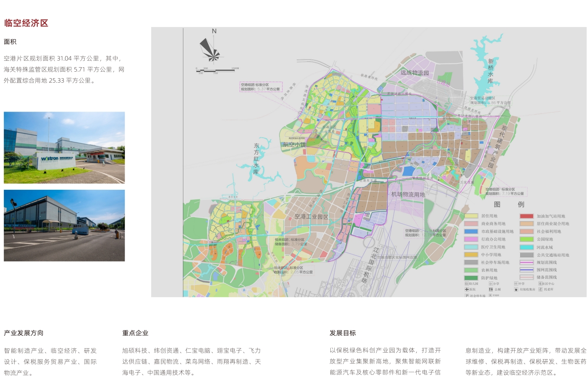Click the 医院 hospital cross legend icon

click(467, 289)
